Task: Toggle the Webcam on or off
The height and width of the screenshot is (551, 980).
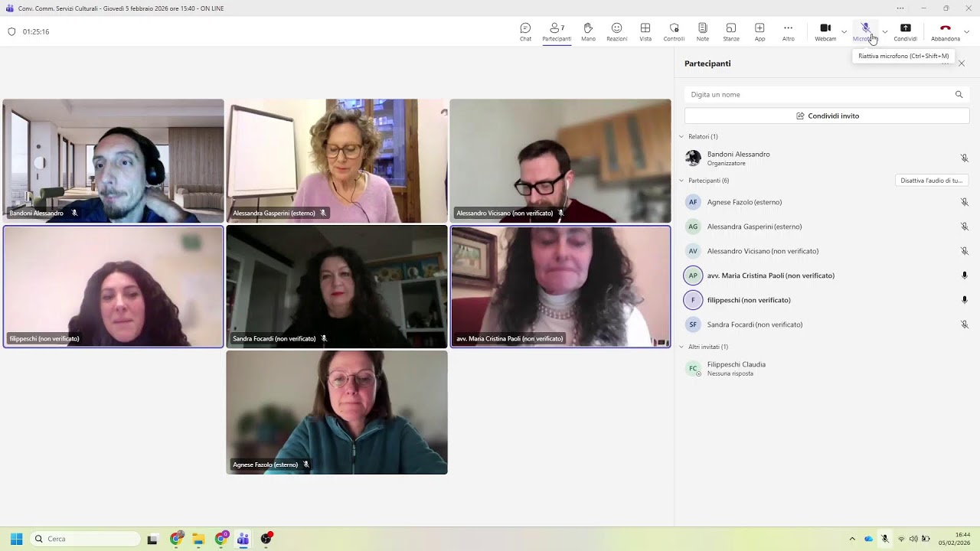Action: pyautogui.click(x=825, y=31)
